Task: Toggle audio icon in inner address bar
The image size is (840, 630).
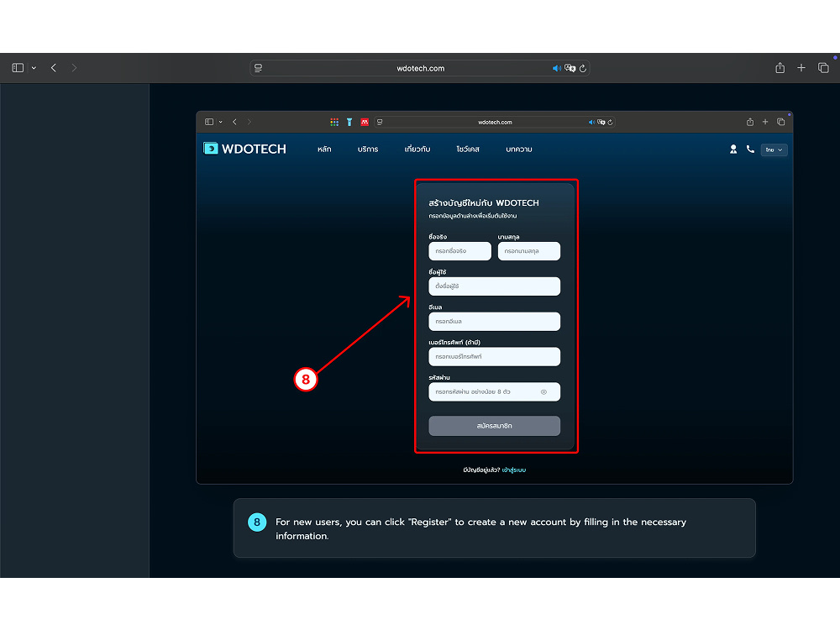Action: click(x=591, y=122)
